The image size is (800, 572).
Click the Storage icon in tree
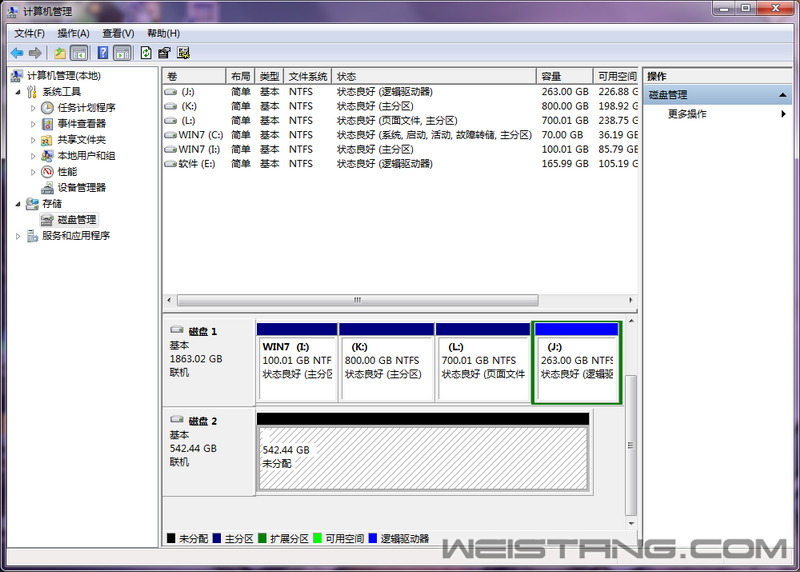pos(32,204)
